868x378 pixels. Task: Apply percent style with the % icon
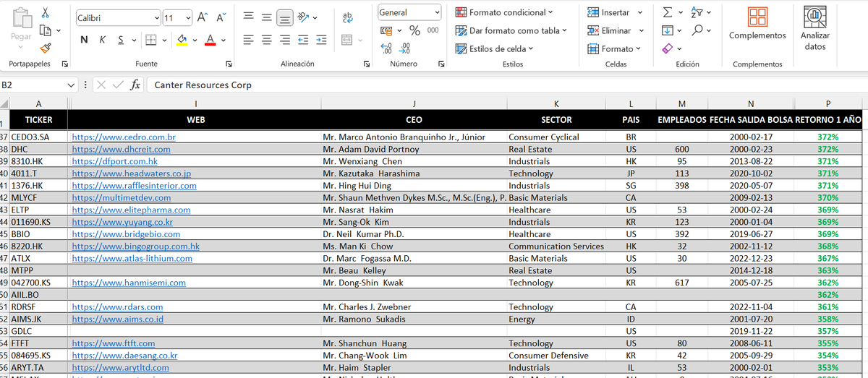coord(414,30)
